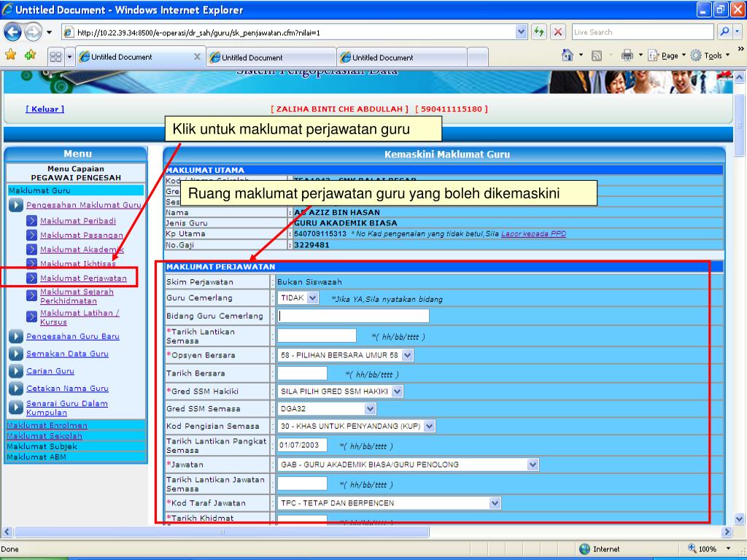Click the Add to Favorites star icon
The height and width of the screenshot is (560, 747).
(31, 55)
